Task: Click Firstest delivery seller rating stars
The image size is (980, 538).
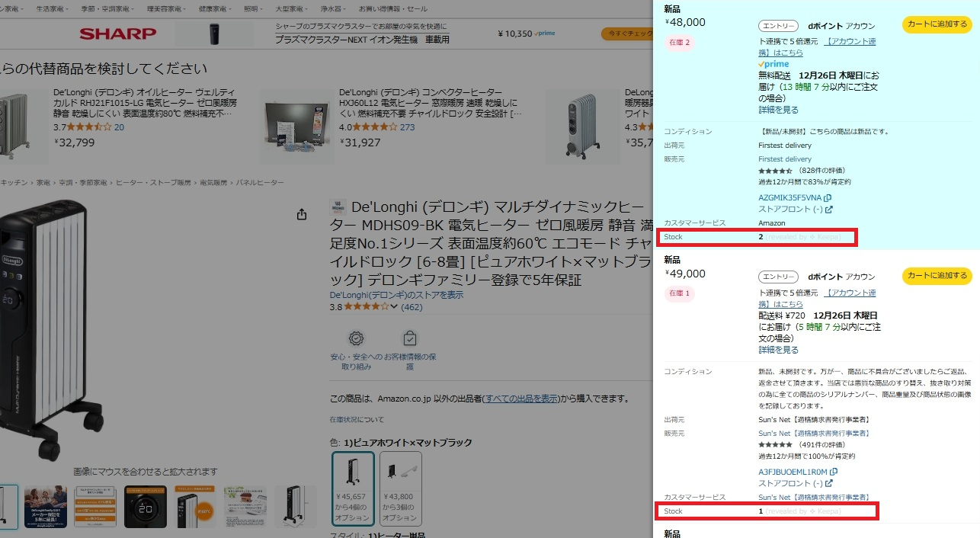Action: pos(775,171)
